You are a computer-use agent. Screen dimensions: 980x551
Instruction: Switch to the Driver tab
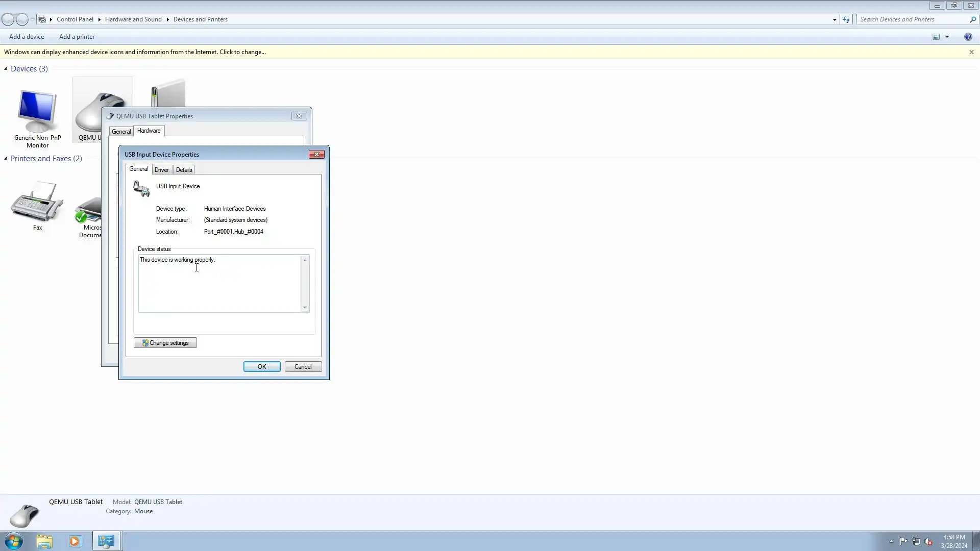pyautogui.click(x=162, y=170)
